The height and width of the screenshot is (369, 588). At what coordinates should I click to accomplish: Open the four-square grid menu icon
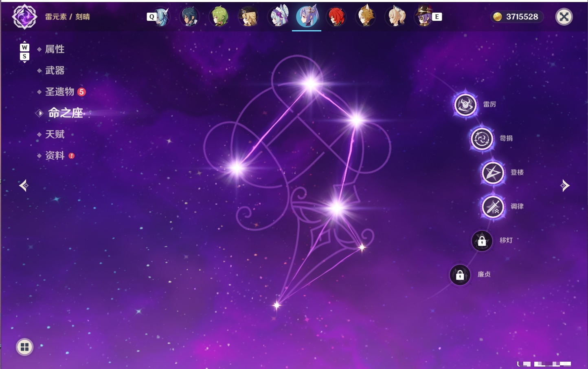pyautogui.click(x=24, y=347)
